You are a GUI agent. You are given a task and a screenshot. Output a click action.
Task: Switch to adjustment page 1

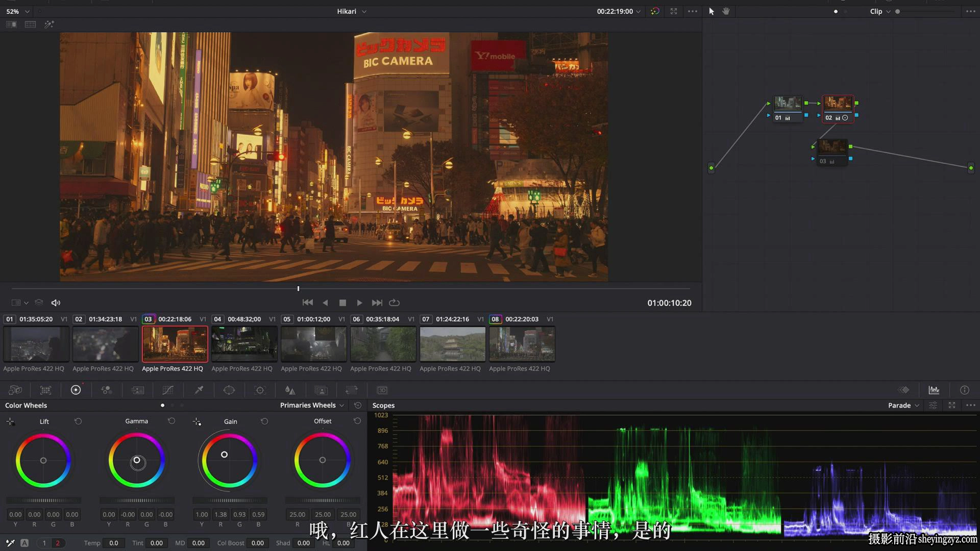pos(44,543)
